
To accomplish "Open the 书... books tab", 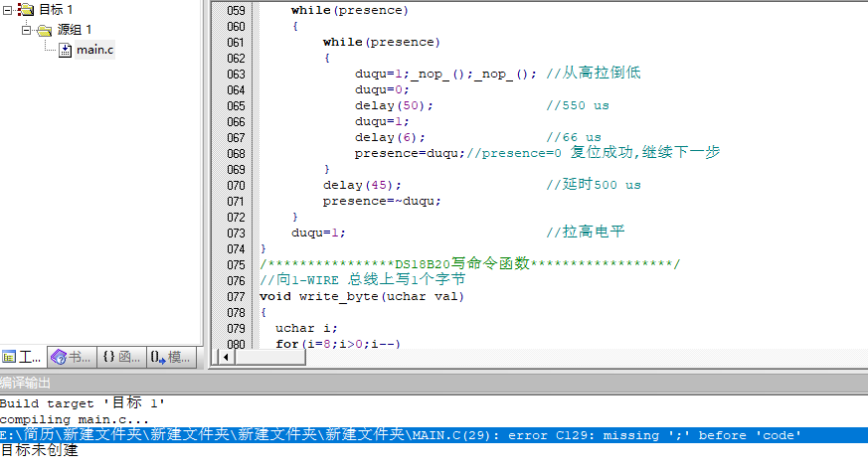I will coord(73,357).
